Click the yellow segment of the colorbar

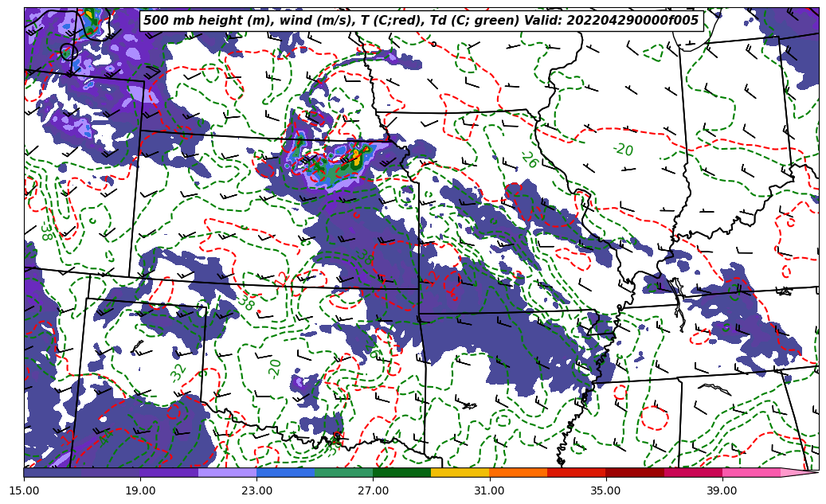pos(460,472)
